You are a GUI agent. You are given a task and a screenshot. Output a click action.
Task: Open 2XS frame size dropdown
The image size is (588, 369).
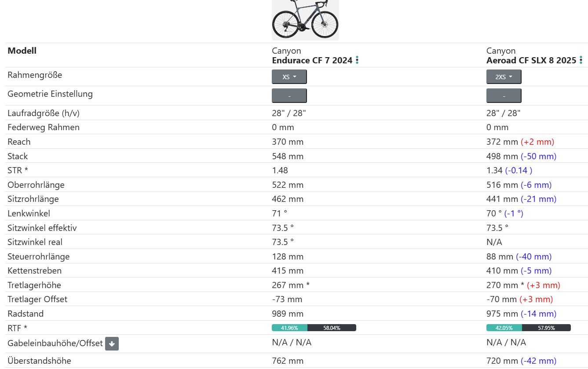tap(504, 77)
